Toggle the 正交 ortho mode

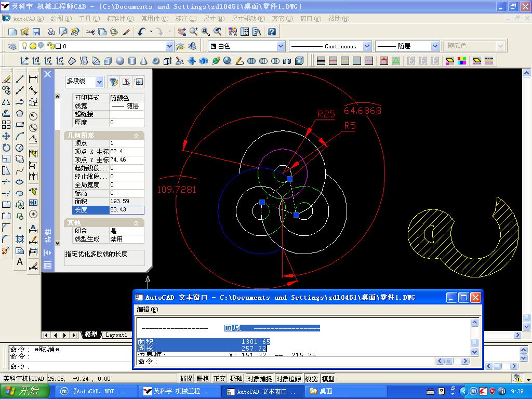tap(220, 379)
